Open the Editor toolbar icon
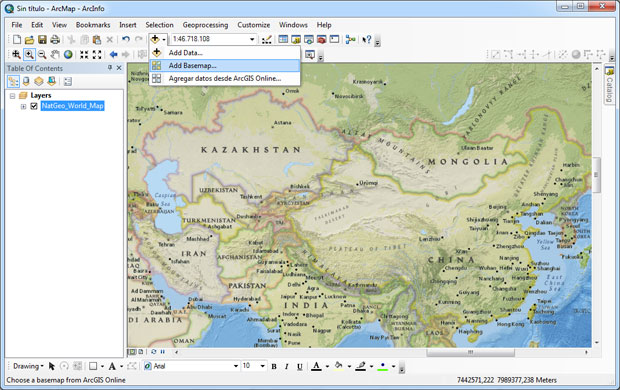 tap(267, 39)
